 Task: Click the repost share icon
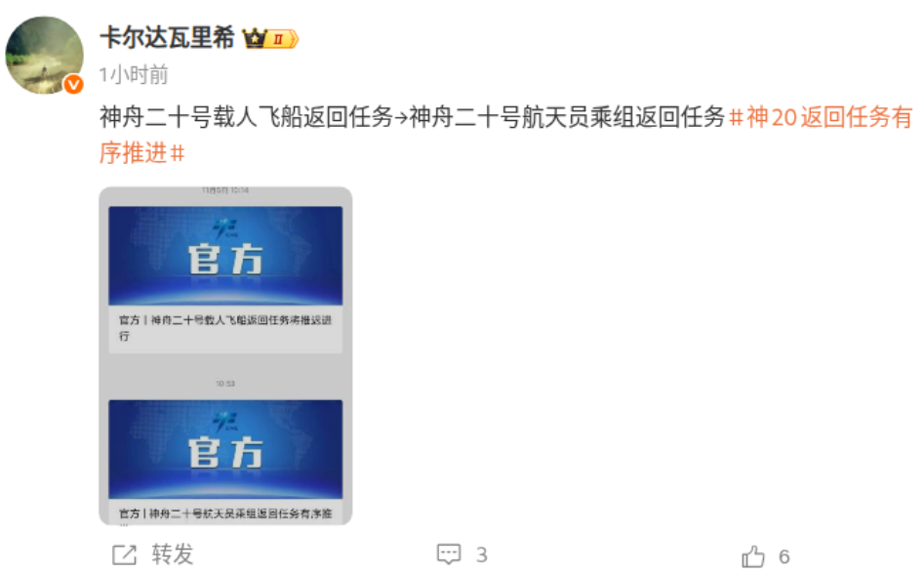point(124,554)
